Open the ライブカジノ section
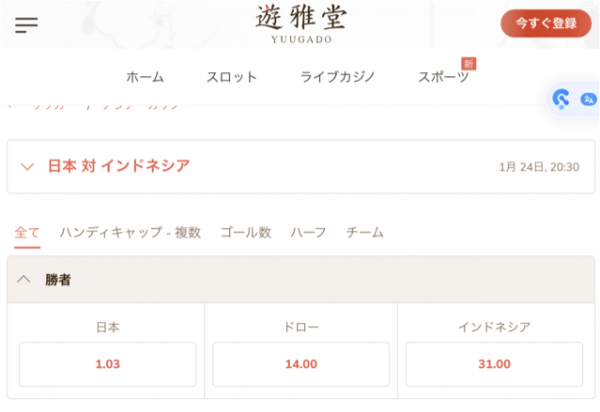 [337, 77]
